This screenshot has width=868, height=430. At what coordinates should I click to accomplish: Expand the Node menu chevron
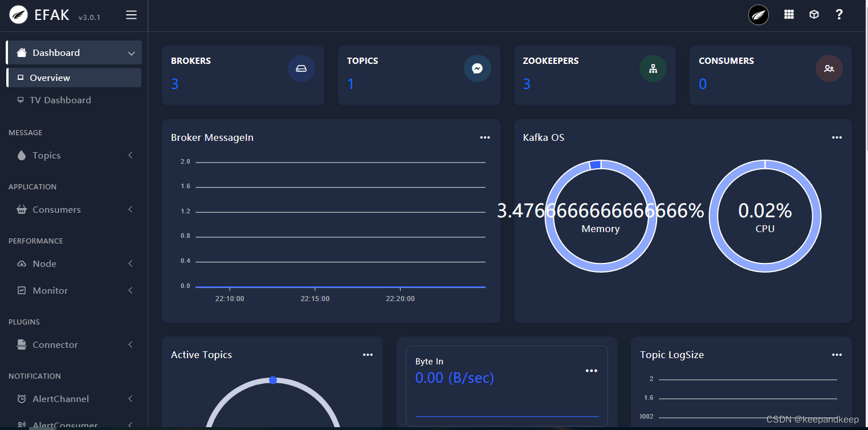(x=131, y=263)
